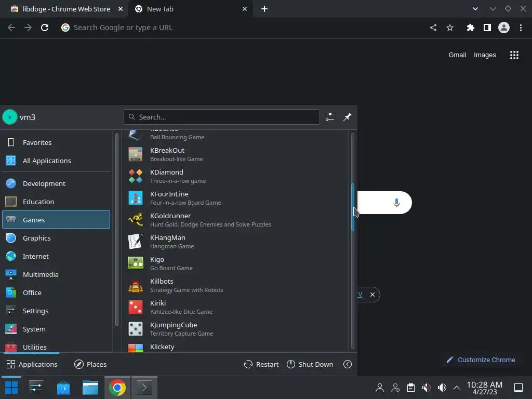The width and height of the screenshot is (532, 399).
Task: Select All Applications category
Action: tap(56, 161)
